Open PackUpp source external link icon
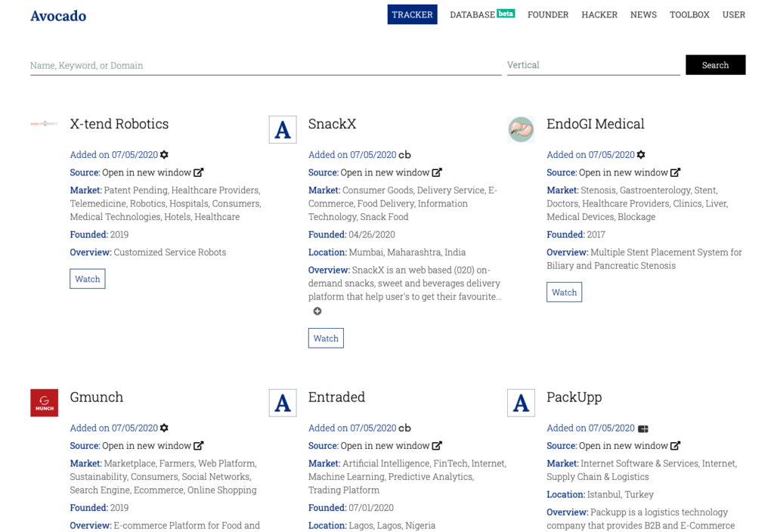This screenshot has height=532, width=774. [x=675, y=446]
